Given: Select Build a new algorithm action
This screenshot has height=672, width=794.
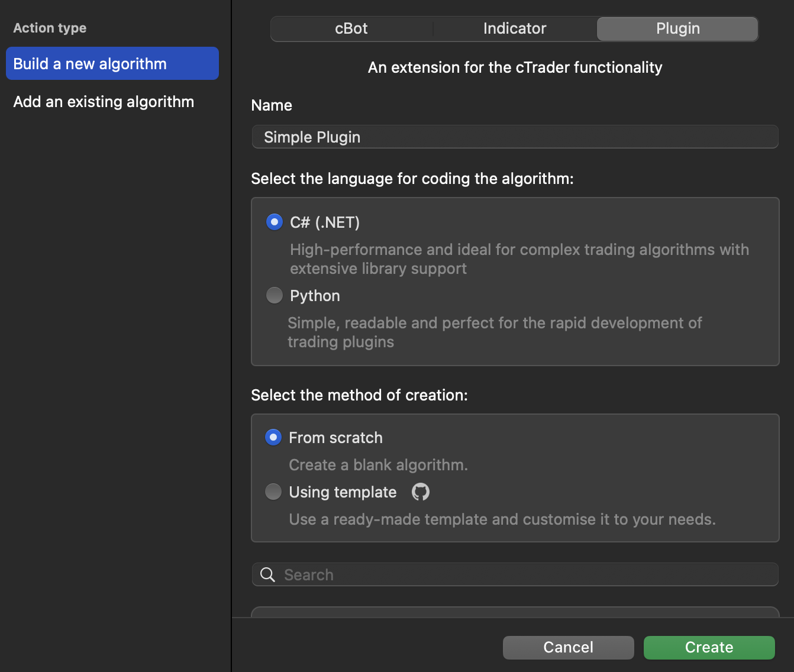Looking at the screenshot, I should pos(112,64).
